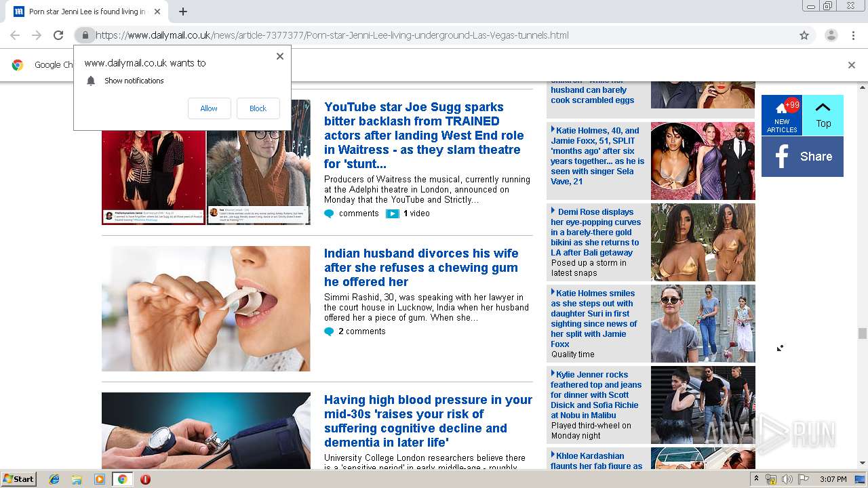Launch Internet Explorer from the taskbar

54,479
